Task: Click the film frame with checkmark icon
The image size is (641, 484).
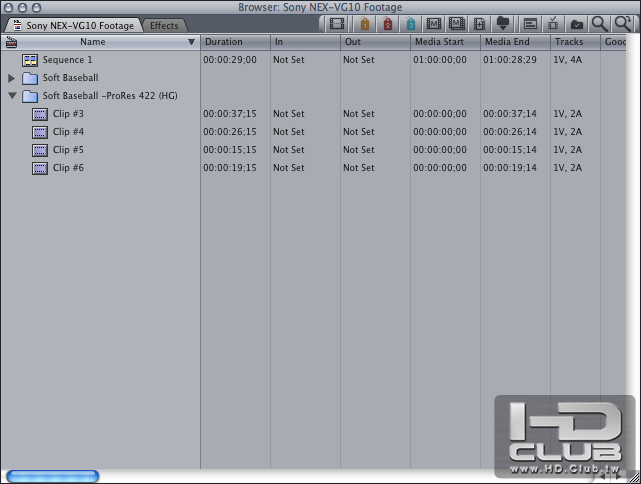Action: point(553,24)
